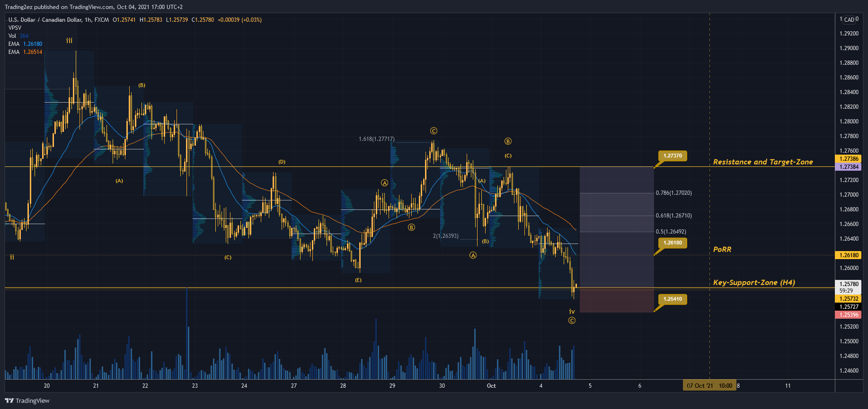Click the 2(1.26393) extension label

(446, 235)
